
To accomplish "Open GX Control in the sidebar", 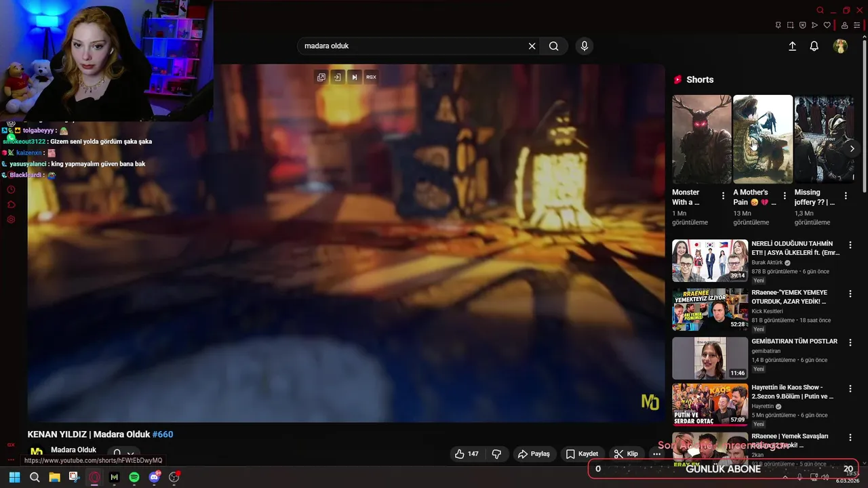I will click(x=11, y=445).
